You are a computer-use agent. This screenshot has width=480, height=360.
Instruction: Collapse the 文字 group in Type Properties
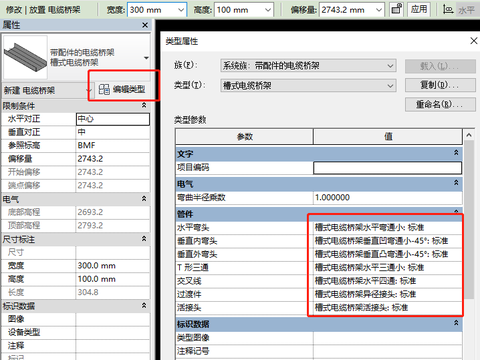[456, 153]
